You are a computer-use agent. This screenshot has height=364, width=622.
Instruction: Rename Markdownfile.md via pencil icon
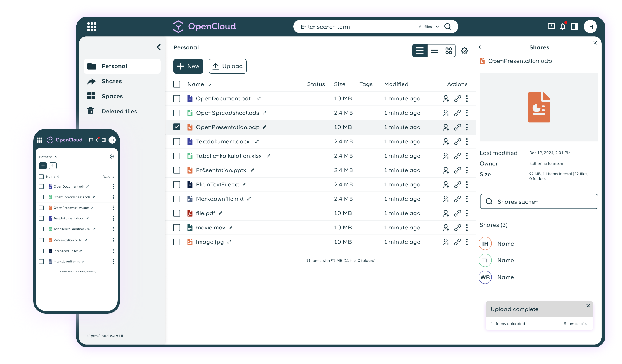249,199
